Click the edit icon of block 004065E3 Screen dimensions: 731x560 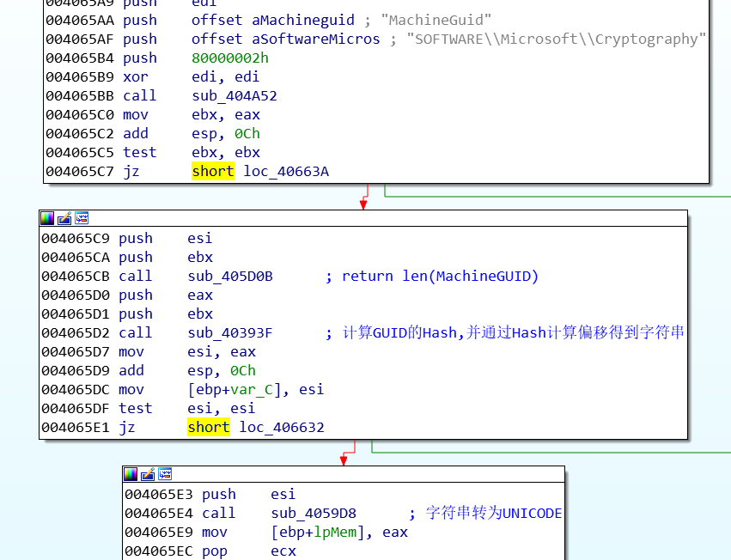[148, 474]
